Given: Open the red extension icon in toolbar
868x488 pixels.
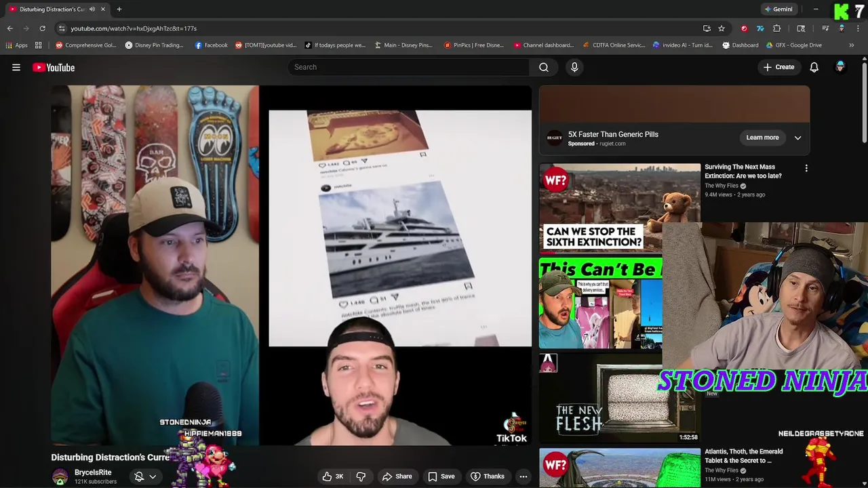Looking at the screenshot, I should [744, 28].
